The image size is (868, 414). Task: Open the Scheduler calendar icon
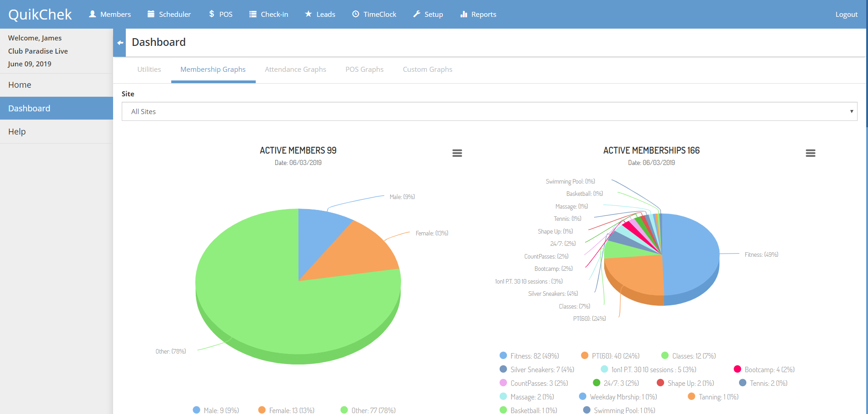click(151, 14)
